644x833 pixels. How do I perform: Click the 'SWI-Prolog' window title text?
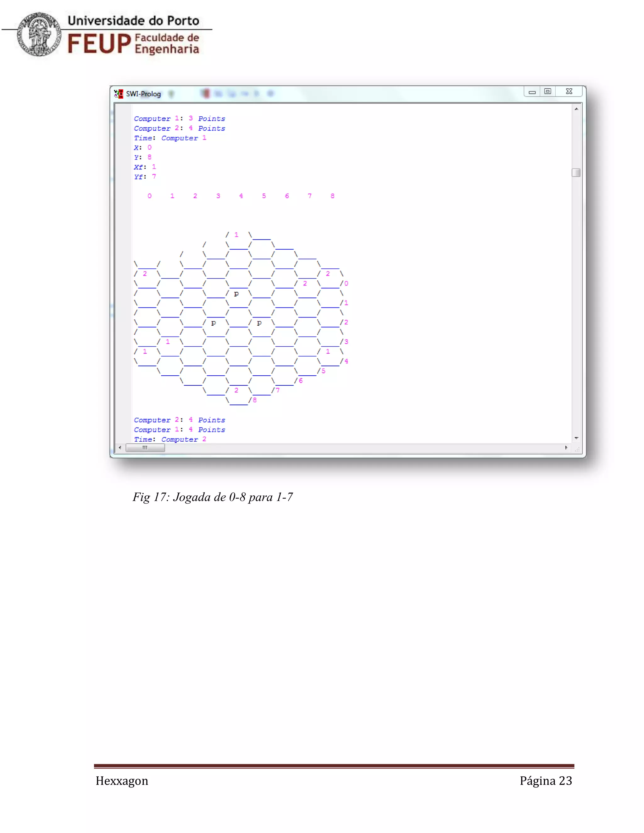[x=143, y=94]
